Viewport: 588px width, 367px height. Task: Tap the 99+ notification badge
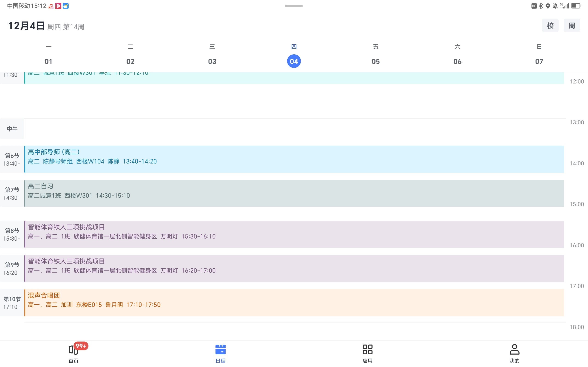point(81,346)
